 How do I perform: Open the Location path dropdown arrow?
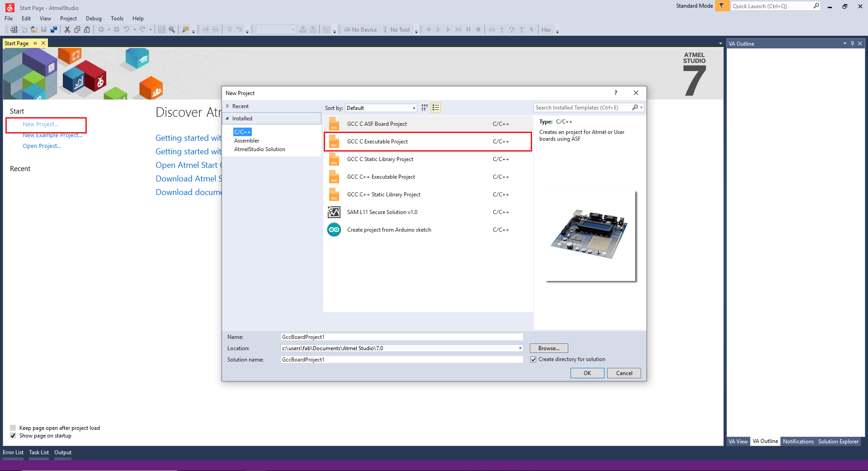tap(520, 348)
